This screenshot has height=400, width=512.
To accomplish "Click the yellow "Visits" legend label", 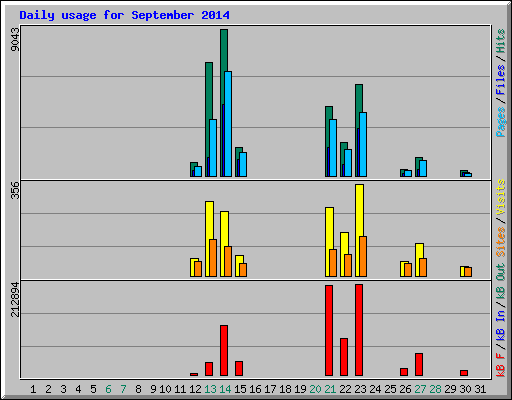I will [500, 197].
